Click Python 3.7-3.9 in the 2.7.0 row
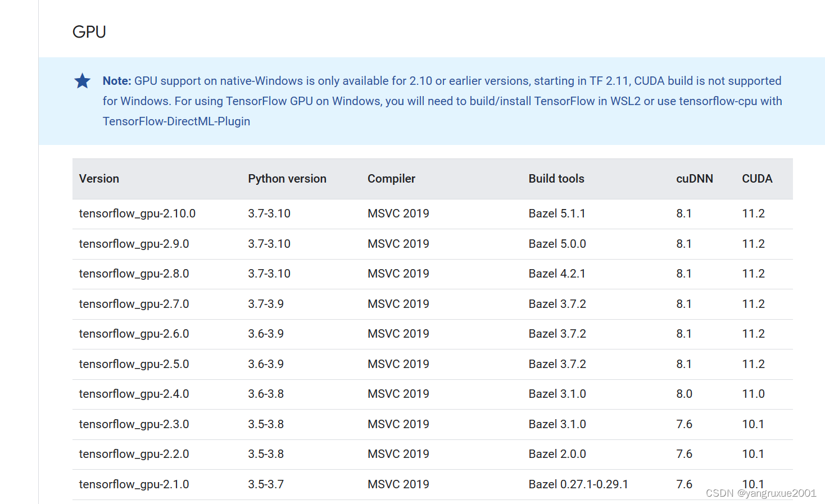The height and width of the screenshot is (504, 825). tap(266, 304)
